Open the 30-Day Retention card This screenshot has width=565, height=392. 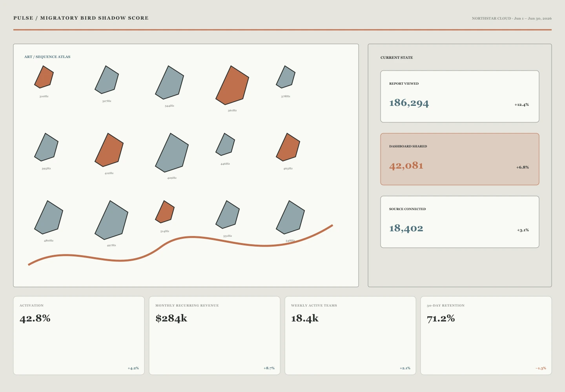pos(486,336)
